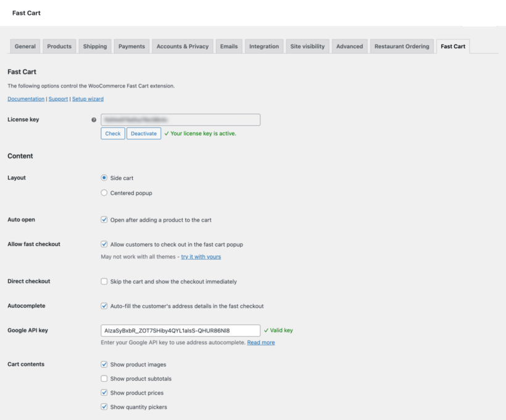
Task: Click into the Google API key field
Action: [179, 331]
